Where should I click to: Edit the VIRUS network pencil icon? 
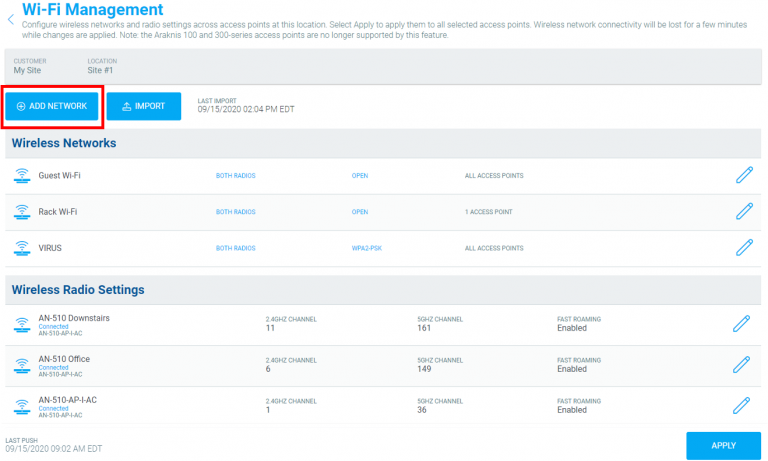pyautogui.click(x=744, y=247)
